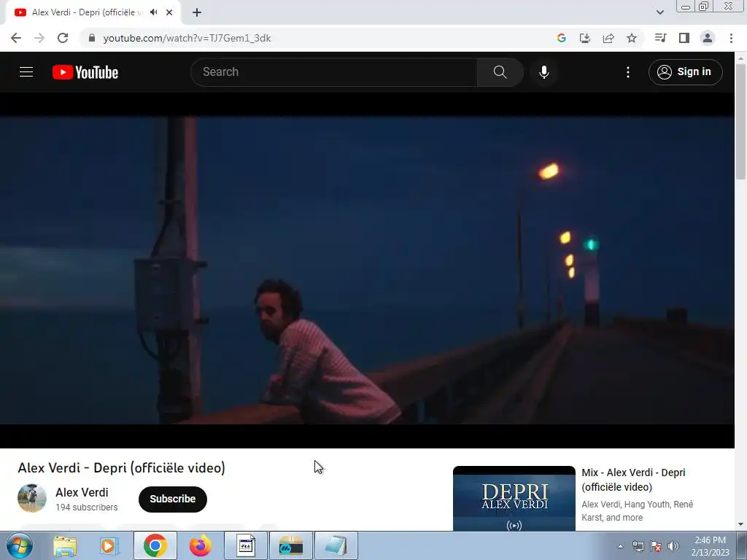Select the Alex Verdi - Depri tab

(x=93, y=12)
